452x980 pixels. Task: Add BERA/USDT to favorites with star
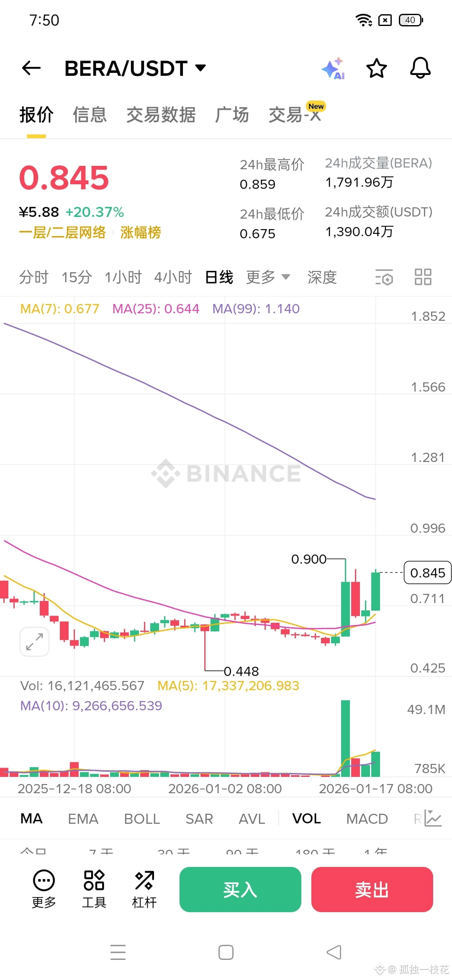click(x=376, y=68)
